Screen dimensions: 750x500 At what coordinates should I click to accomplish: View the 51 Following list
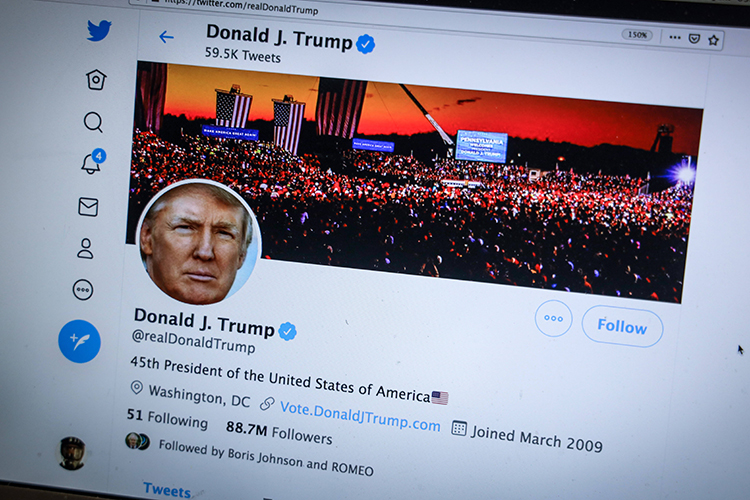pyautogui.click(x=167, y=419)
